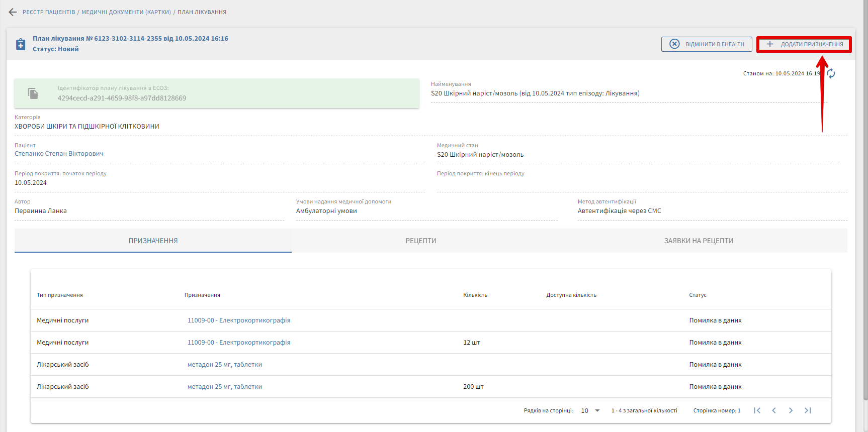Click the vertical page scrollbar
Screen dimensions: 868x432
coord(865,201)
